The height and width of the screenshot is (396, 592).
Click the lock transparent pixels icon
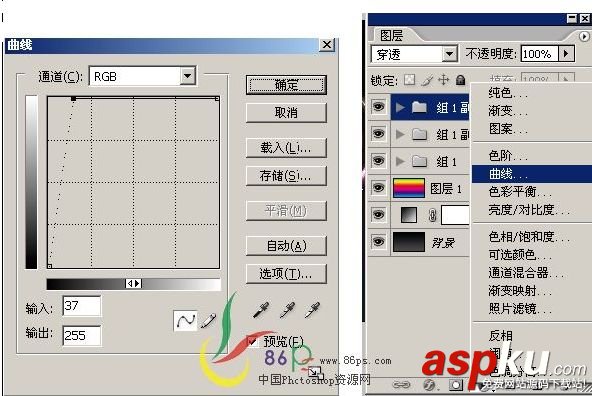[x=410, y=80]
